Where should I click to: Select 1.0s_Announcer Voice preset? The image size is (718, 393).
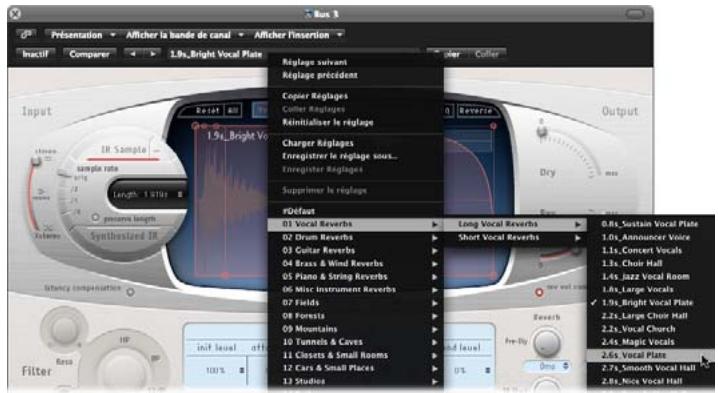coord(651,237)
